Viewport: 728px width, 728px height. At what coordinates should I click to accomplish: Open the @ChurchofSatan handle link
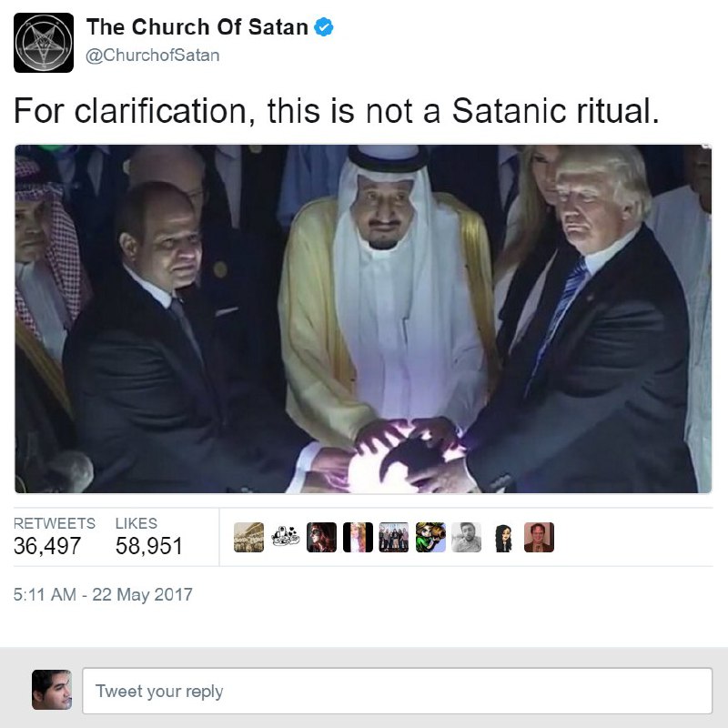coord(153,56)
